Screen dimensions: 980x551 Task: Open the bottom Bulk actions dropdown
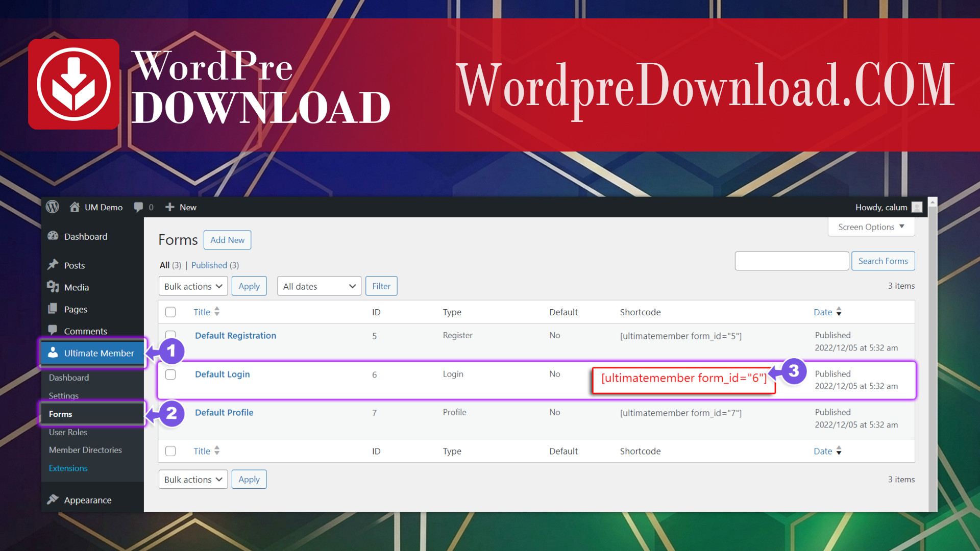(x=193, y=480)
